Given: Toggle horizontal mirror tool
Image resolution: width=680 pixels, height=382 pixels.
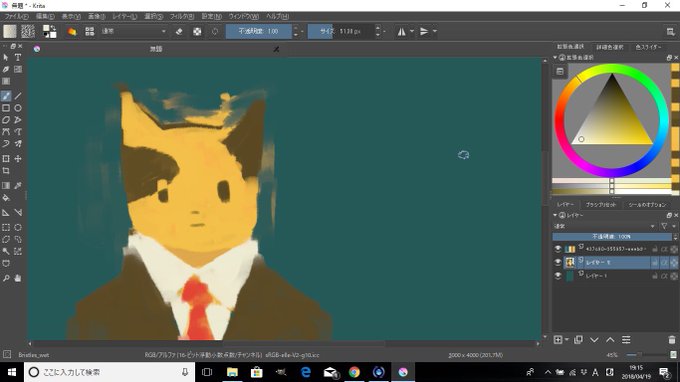Looking at the screenshot, I should pos(402,31).
